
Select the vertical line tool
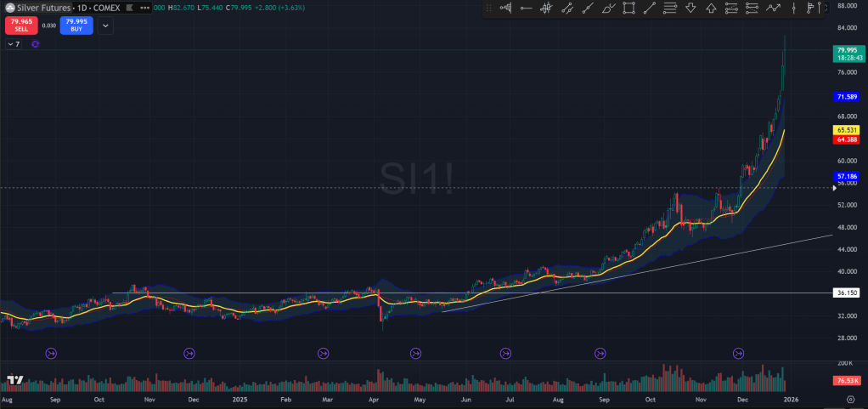(x=793, y=9)
